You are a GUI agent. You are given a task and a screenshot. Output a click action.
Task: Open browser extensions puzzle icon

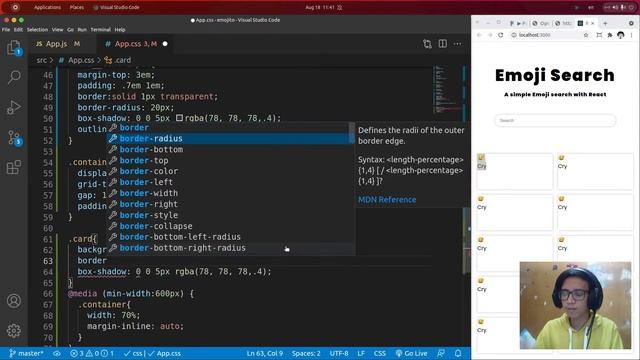coord(610,35)
